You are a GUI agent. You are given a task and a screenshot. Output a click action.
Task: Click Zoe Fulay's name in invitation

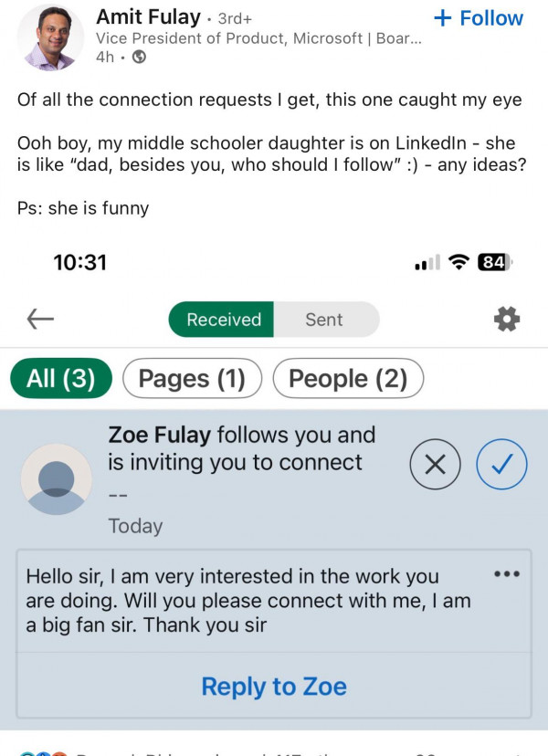pos(159,435)
